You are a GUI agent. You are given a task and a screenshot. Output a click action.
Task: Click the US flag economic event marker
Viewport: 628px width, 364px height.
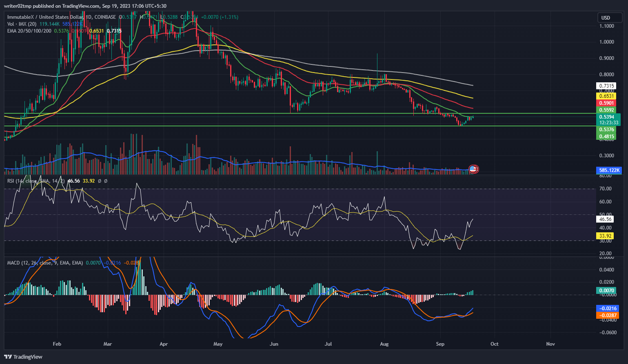coord(473,169)
